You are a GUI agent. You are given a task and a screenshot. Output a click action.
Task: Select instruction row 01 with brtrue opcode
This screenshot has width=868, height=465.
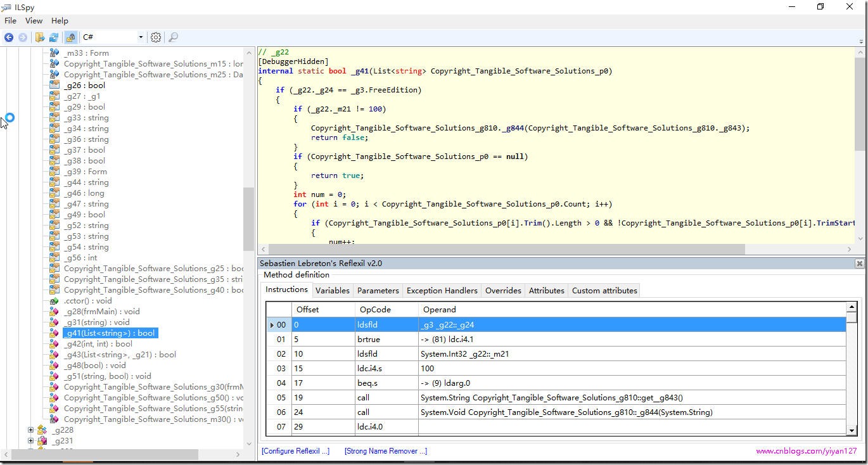pos(557,340)
